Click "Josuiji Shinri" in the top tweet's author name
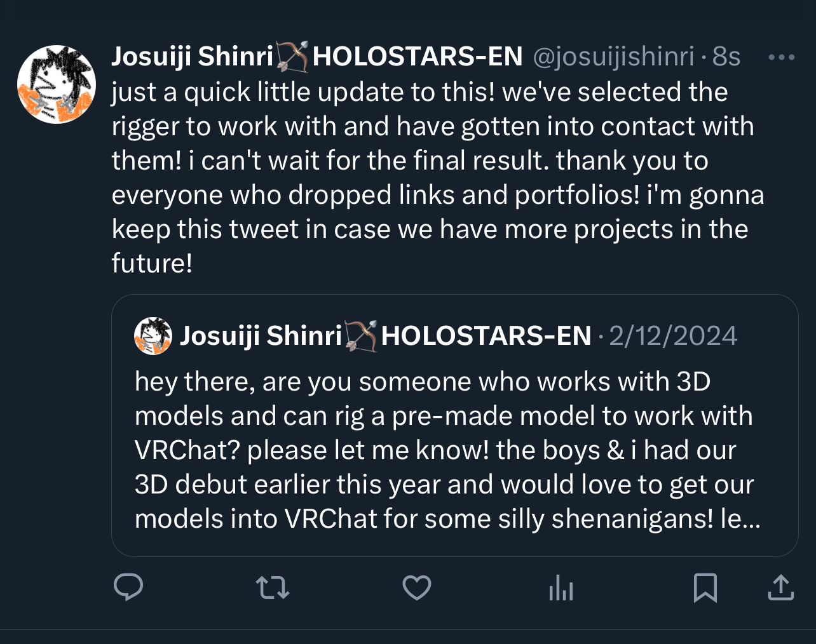816x644 pixels. tap(192, 57)
